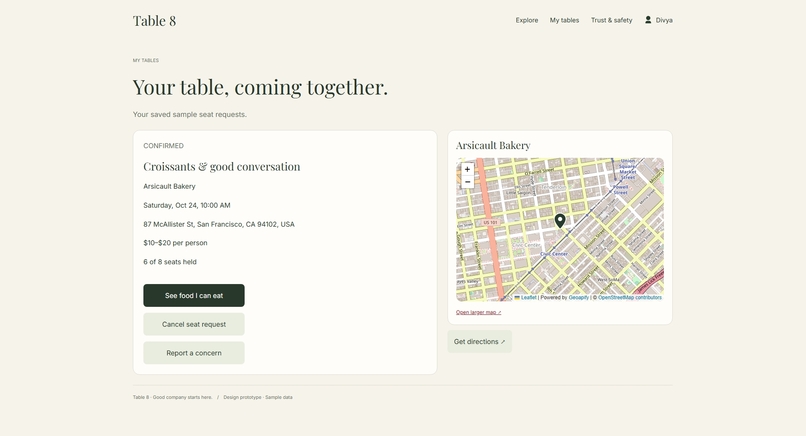Zoom in on the map with the plus
This screenshot has height=436, width=806.
point(467,169)
